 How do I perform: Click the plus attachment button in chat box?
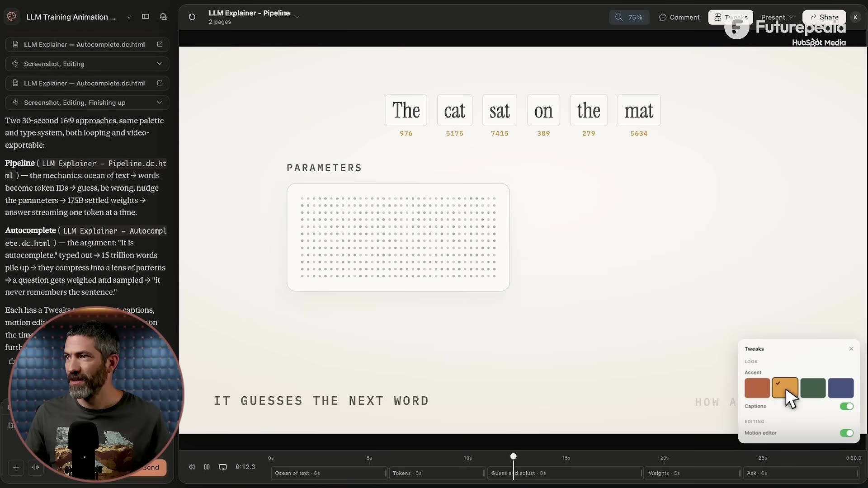[16, 467]
